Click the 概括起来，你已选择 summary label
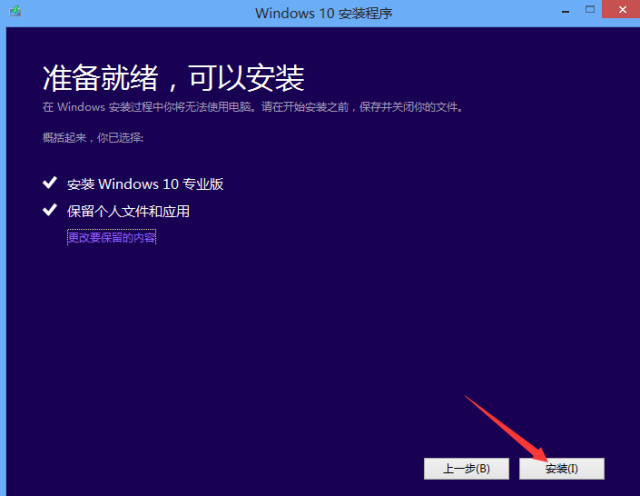640x496 pixels. click(x=93, y=137)
